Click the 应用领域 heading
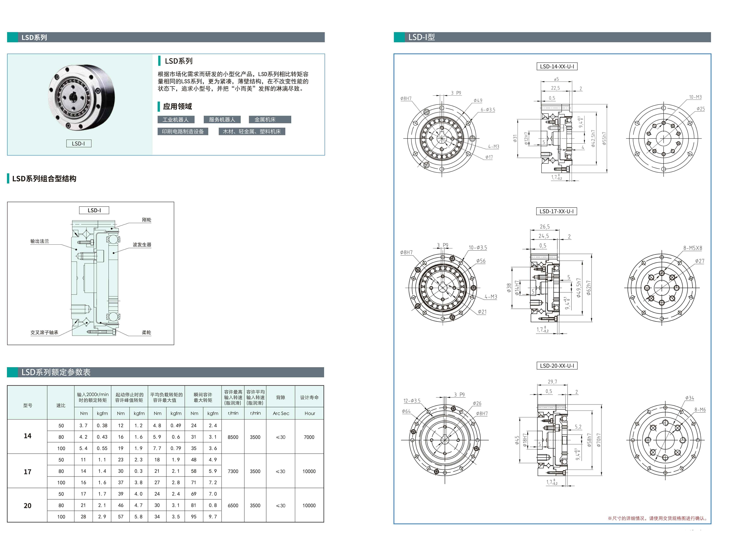Viewport: 756px width, 544px height. click(x=177, y=106)
